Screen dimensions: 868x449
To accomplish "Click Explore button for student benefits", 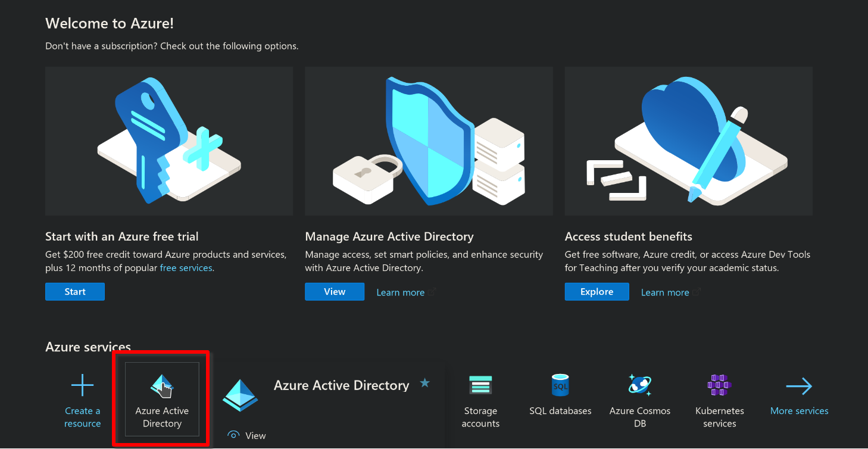I will pyautogui.click(x=597, y=292).
